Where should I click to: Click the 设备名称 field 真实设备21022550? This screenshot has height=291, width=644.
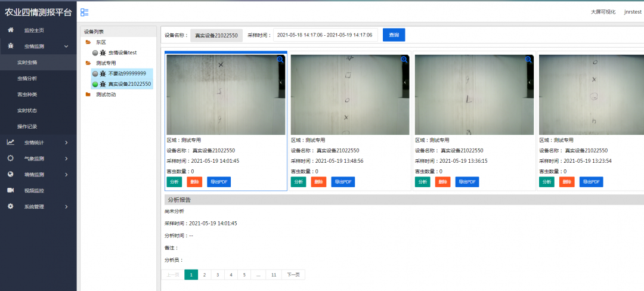(x=216, y=35)
